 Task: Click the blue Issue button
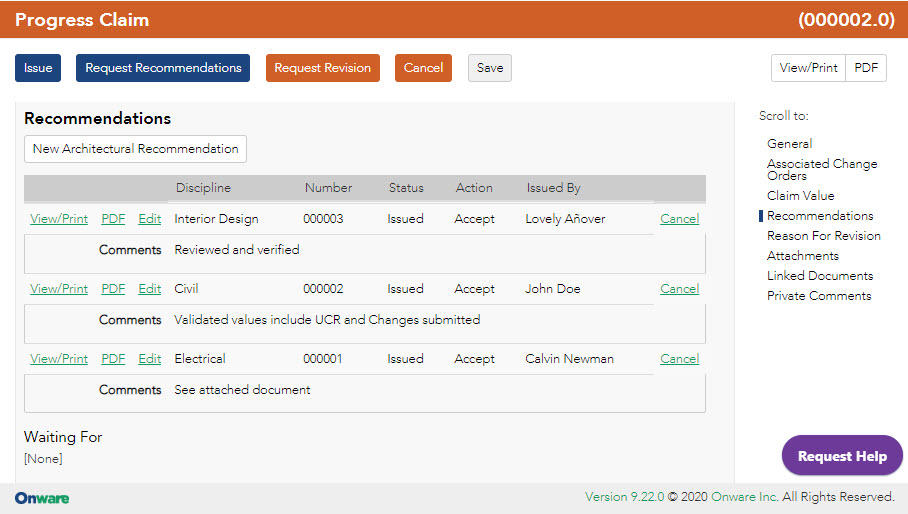tap(38, 68)
